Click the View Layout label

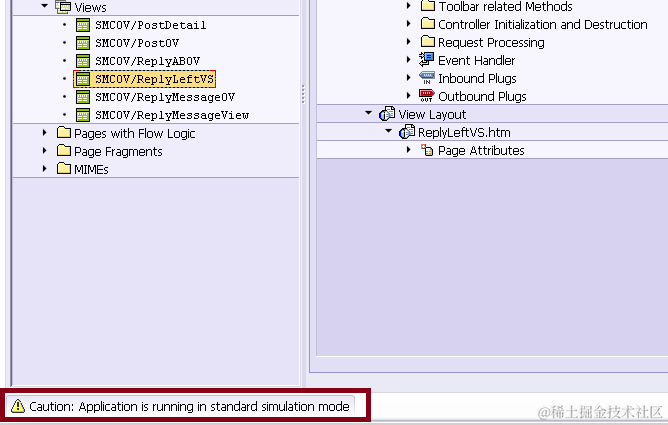click(x=432, y=115)
